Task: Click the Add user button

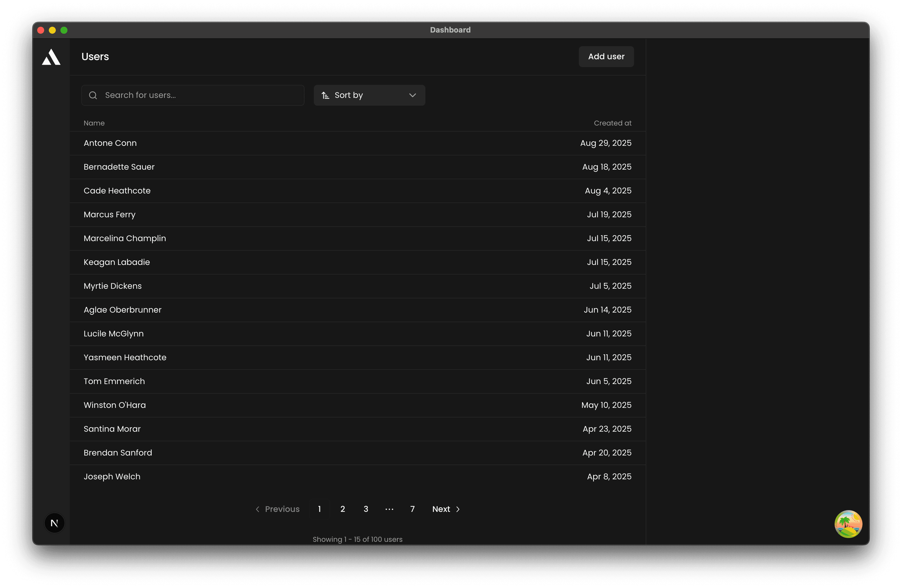Action: click(606, 57)
